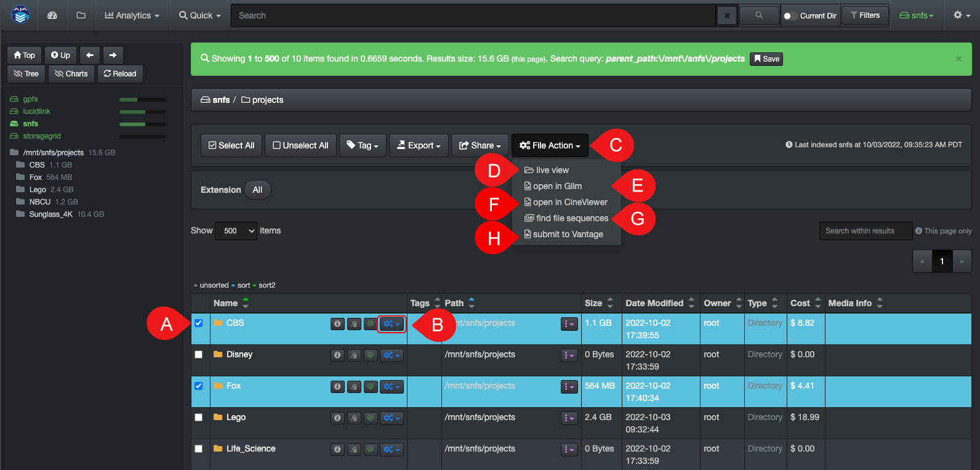Open file action gear icon on CBS row

pyautogui.click(x=392, y=324)
